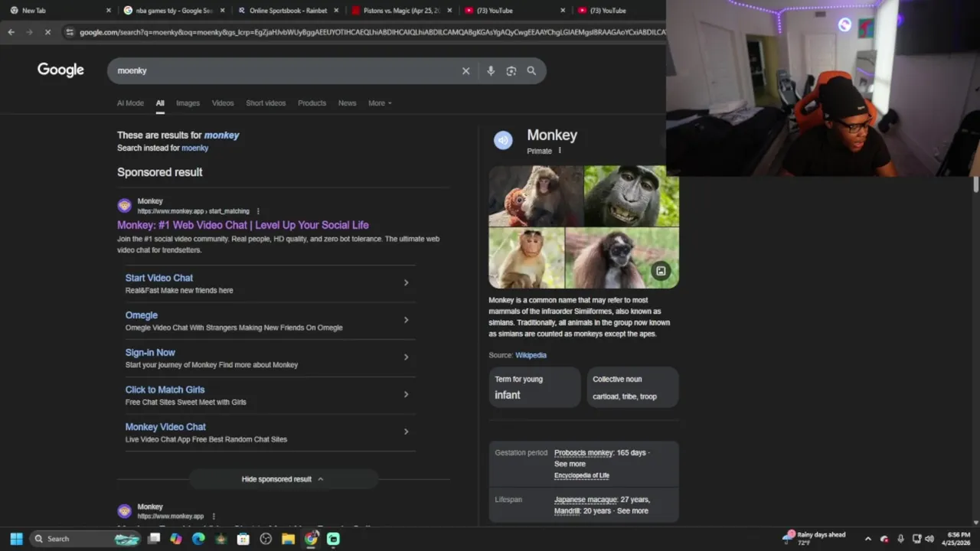
Task: Expand Click to Match Girls arrow
Action: pos(406,394)
